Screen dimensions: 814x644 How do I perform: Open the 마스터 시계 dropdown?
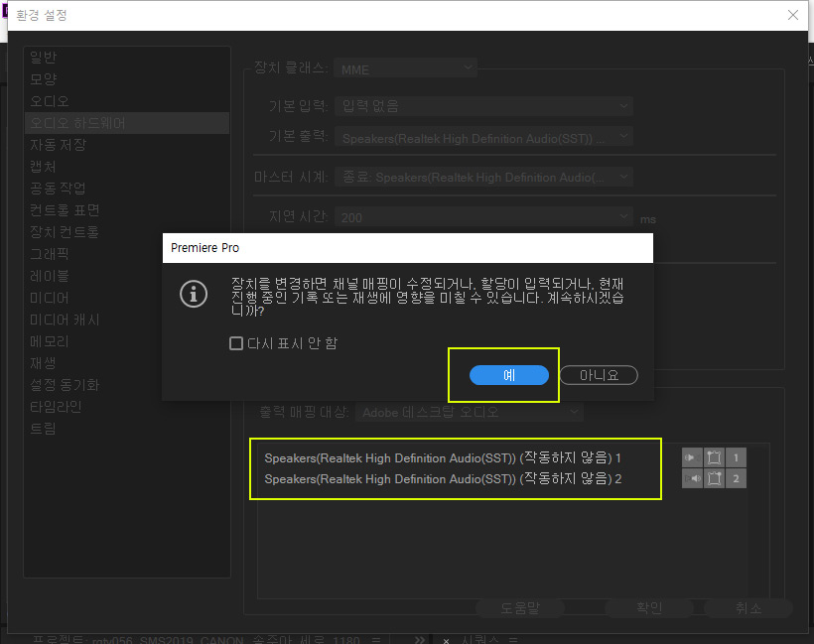tap(483, 177)
